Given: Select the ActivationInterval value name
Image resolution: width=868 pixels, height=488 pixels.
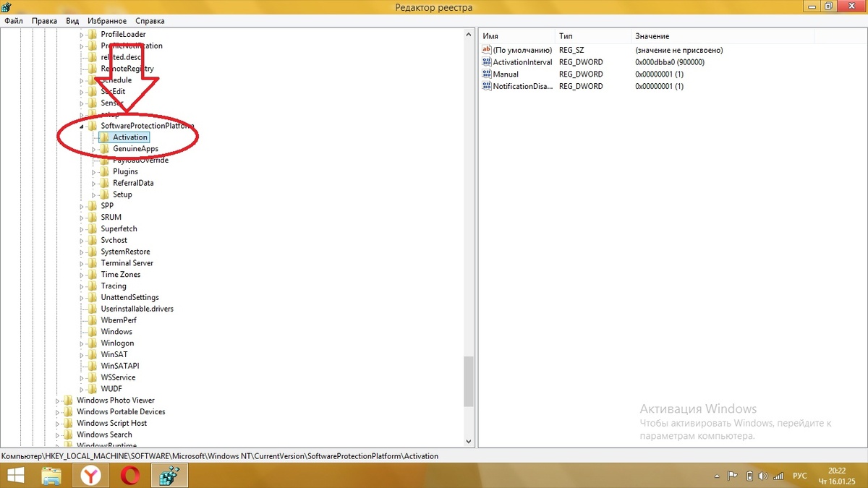Looking at the screenshot, I should (x=522, y=62).
